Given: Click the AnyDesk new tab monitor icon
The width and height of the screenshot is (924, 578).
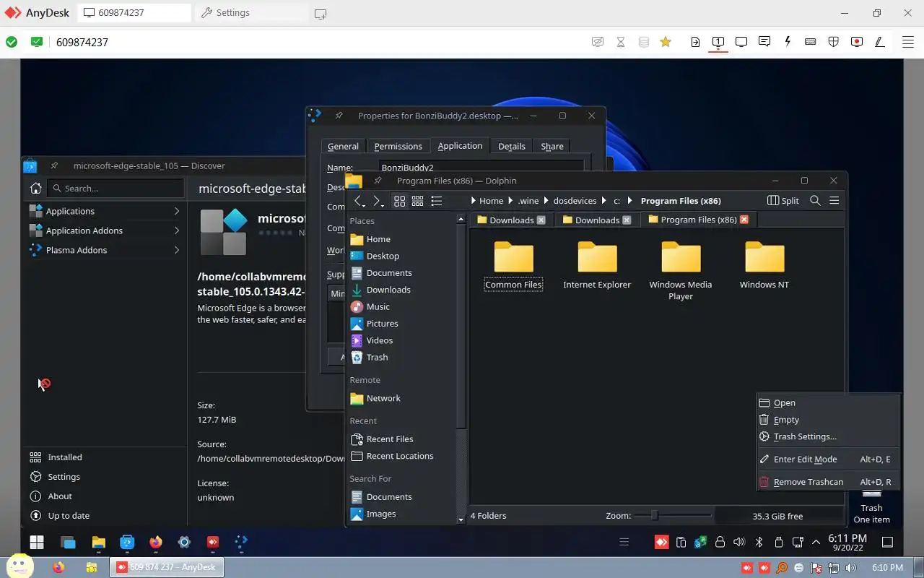Looking at the screenshot, I should [321, 13].
